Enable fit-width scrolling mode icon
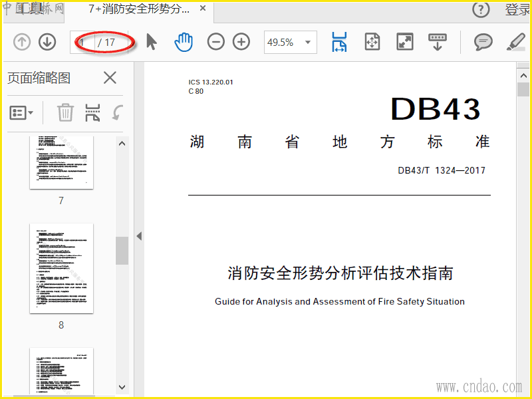532x399 pixels. [x=339, y=42]
